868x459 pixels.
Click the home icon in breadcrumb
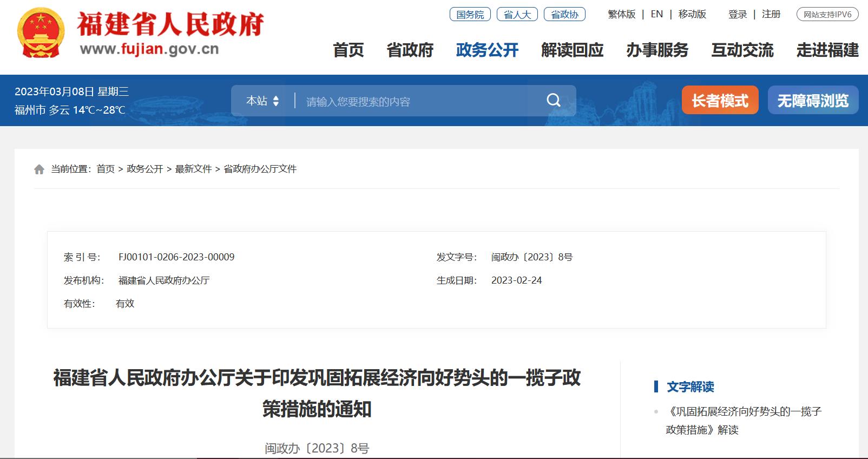pos(39,169)
